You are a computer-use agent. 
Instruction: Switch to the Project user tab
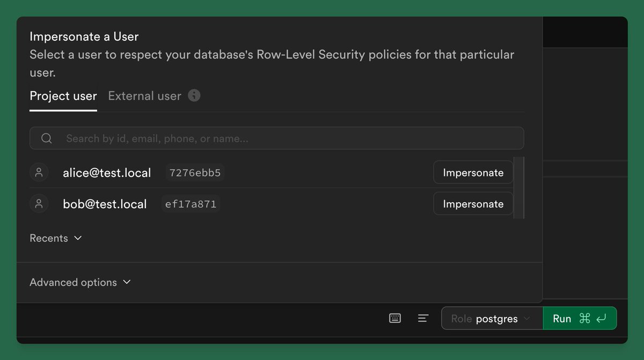click(63, 96)
